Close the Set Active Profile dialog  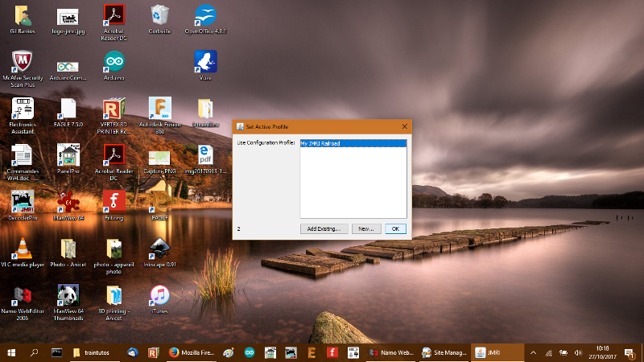click(x=405, y=126)
